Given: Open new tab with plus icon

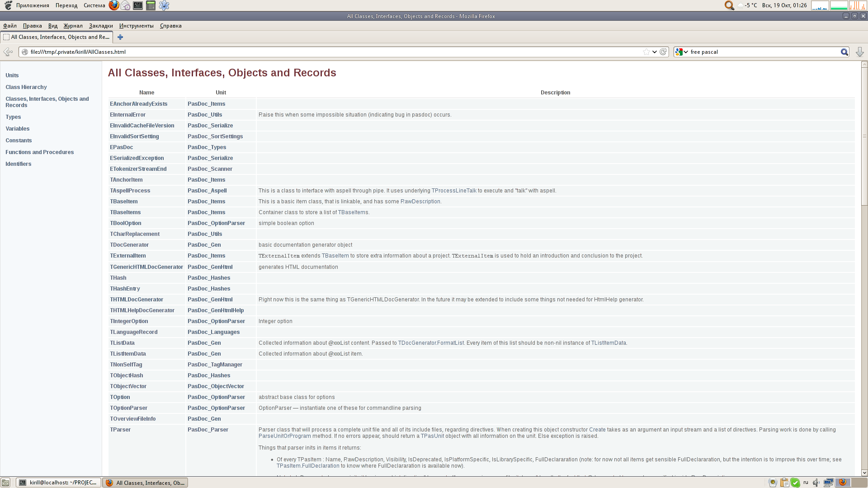Looking at the screenshot, I should (x=120, y=37).
